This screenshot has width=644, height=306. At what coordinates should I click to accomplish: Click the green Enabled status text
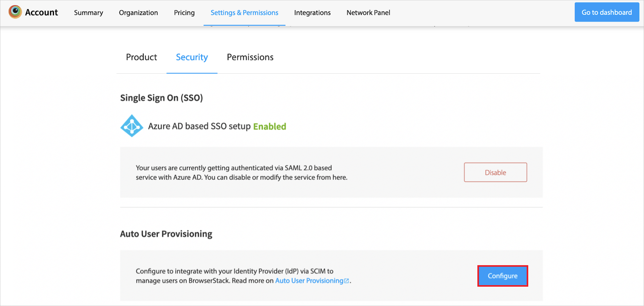pyautogui.click(x=270, y=126)
